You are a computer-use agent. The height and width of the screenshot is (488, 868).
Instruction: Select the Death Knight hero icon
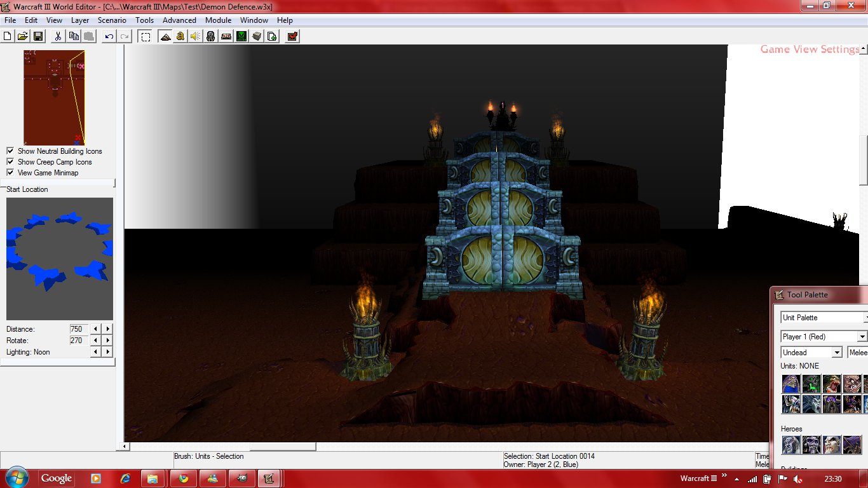click(791, 445)
